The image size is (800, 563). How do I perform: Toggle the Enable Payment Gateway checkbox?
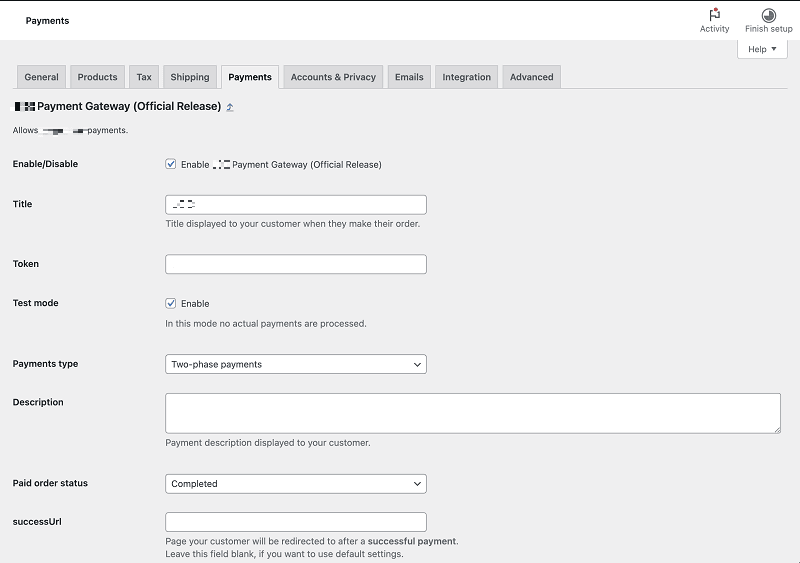point(171,164)
